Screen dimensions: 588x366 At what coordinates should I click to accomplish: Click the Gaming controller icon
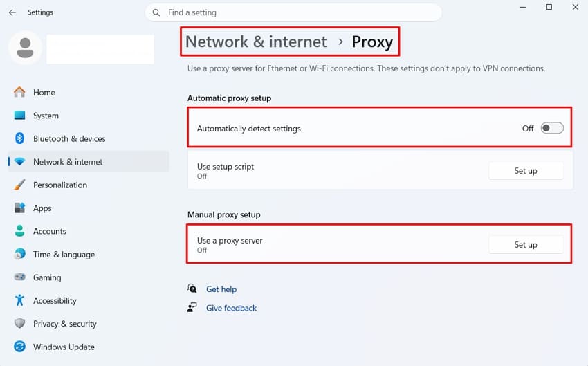(19, 277)
